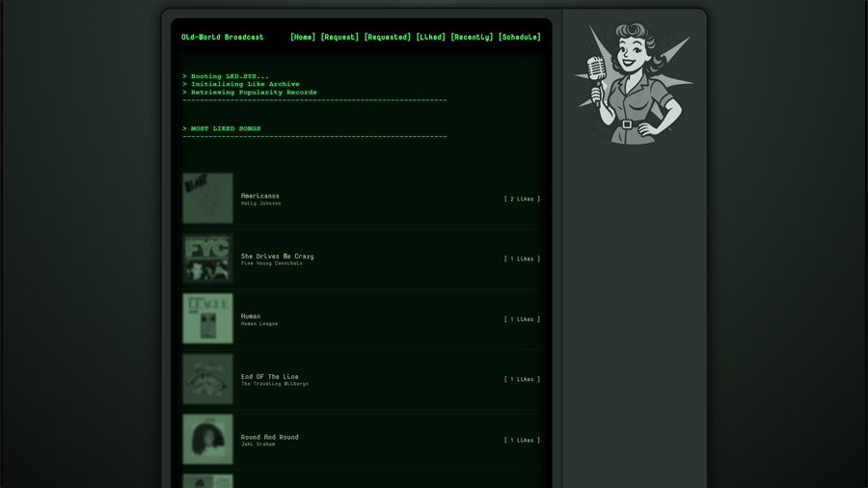The height and width of the screenshot is (488, 868).
Task: Click the likes count for She Drives Me Crazy
Action: coord(522,258)
